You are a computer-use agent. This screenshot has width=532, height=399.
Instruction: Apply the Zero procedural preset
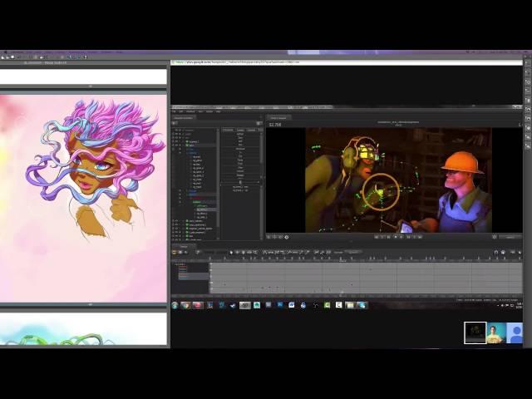240,138
